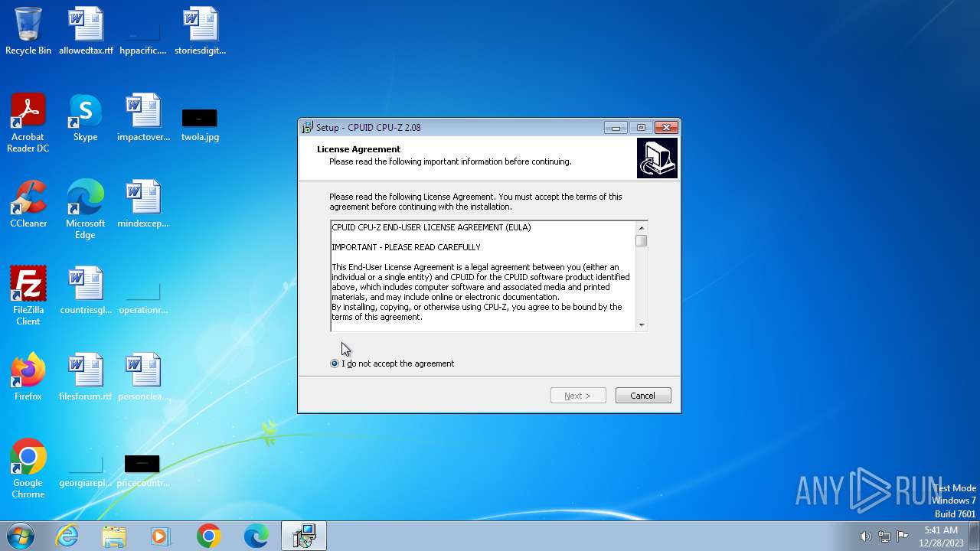This screenshot has height=551, width=980.
Task: Open Chrome from the taskbar
Action: point(208,536)
